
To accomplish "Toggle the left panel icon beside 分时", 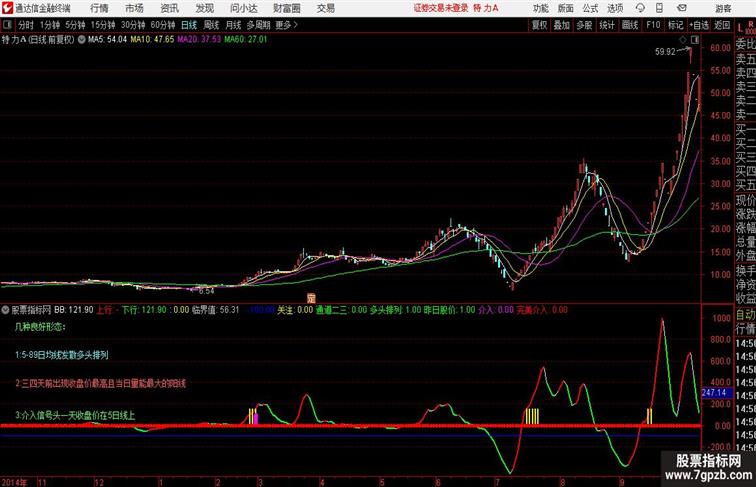I will pyautogui.click(x=7, y=25).
